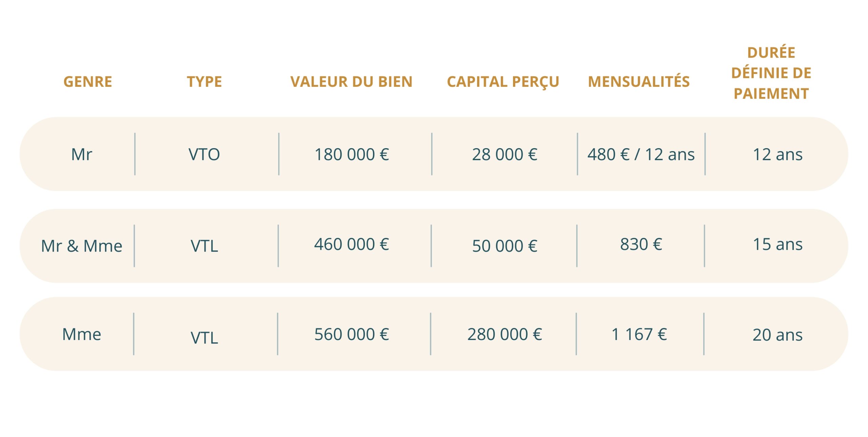
Task: Click the Mme cell in last row
Action: pyautogui.click(x=81, y=335)
